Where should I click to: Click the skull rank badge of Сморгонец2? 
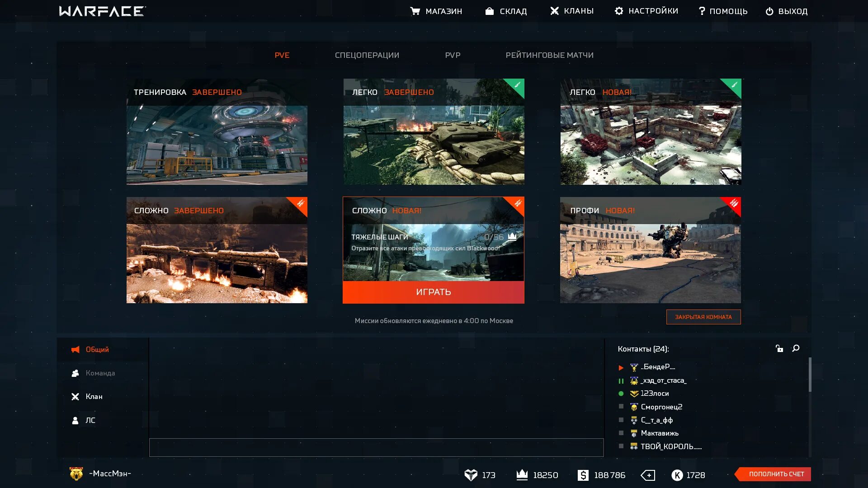click(634, 407)
